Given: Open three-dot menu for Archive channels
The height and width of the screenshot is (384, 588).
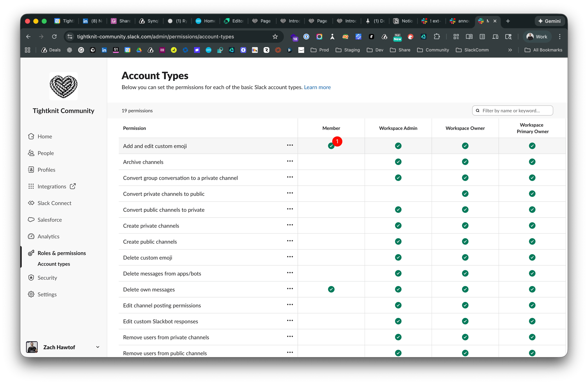Looking at the screenshot, I should tap(290, 161).
